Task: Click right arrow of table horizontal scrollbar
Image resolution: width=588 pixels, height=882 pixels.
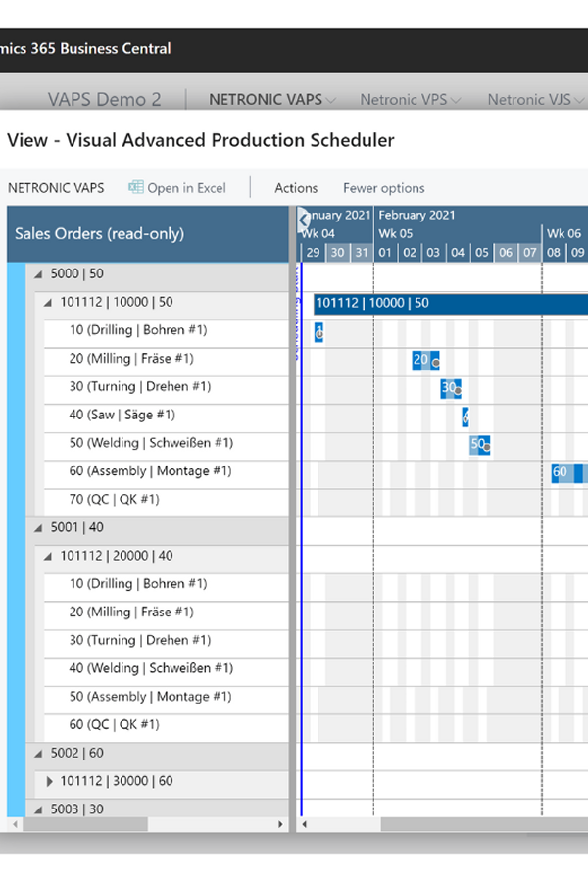Action: pos(282,824)
